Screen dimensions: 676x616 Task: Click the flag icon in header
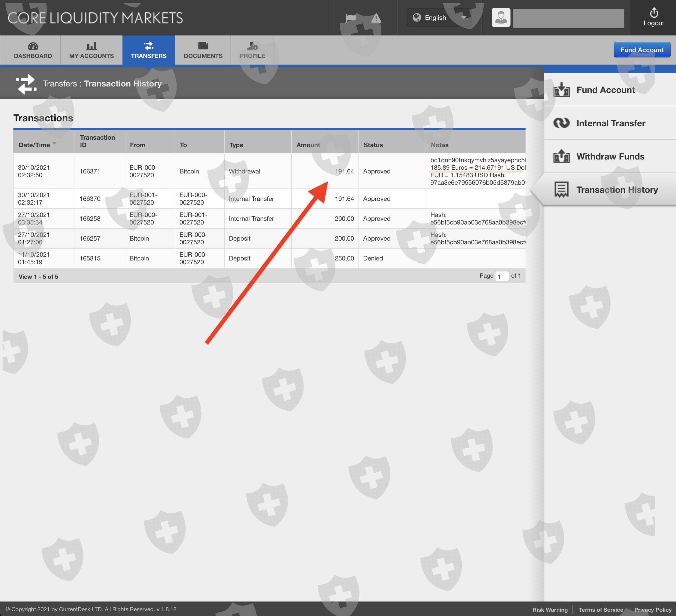tap(351, 18)
